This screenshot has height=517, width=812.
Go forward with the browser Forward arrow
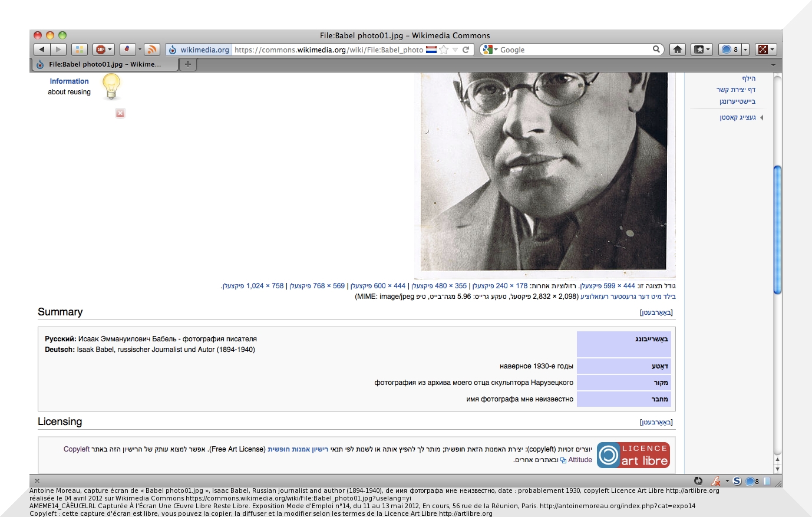click(58, 50)
